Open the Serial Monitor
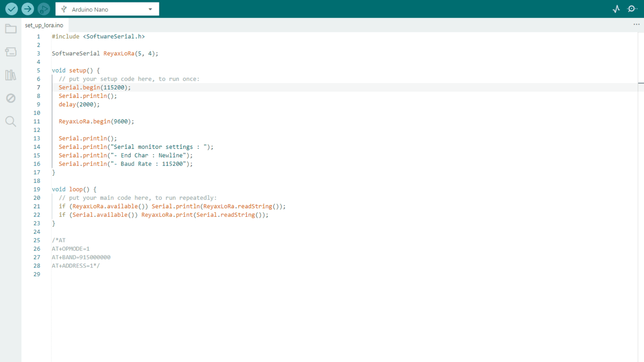The width and height of the screenshot is (644, 362). click(x=632, y=9)
